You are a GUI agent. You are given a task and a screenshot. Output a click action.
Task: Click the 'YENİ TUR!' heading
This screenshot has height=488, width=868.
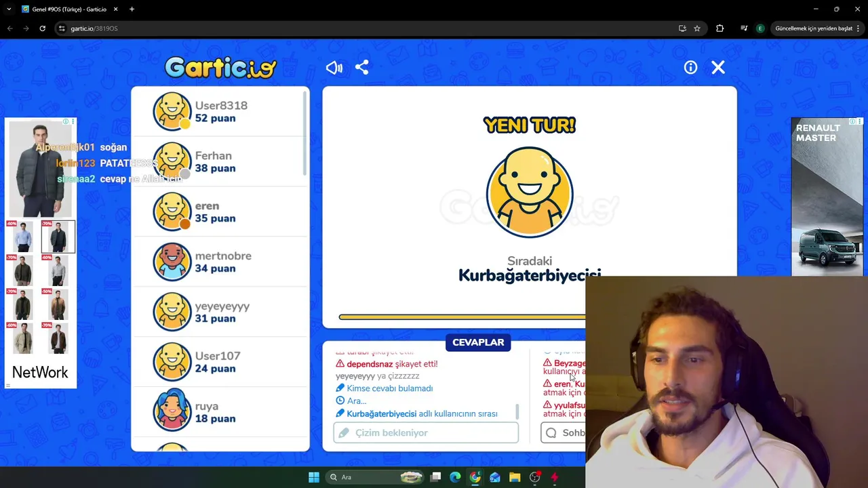point(530,125)
